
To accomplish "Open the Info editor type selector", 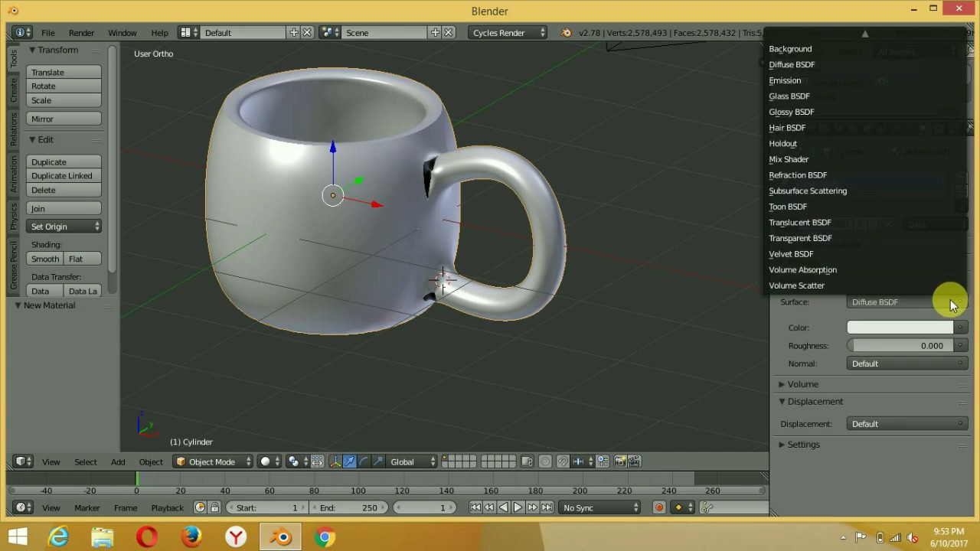I will point(23,33).
